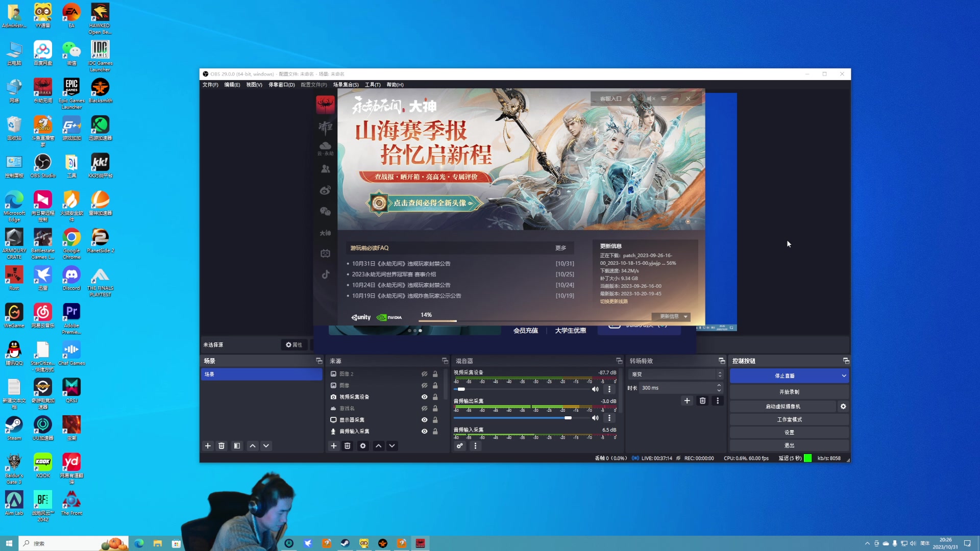Adjust 音频输出采集 volume slider
The image size is (980, 551).
point(521,418)
